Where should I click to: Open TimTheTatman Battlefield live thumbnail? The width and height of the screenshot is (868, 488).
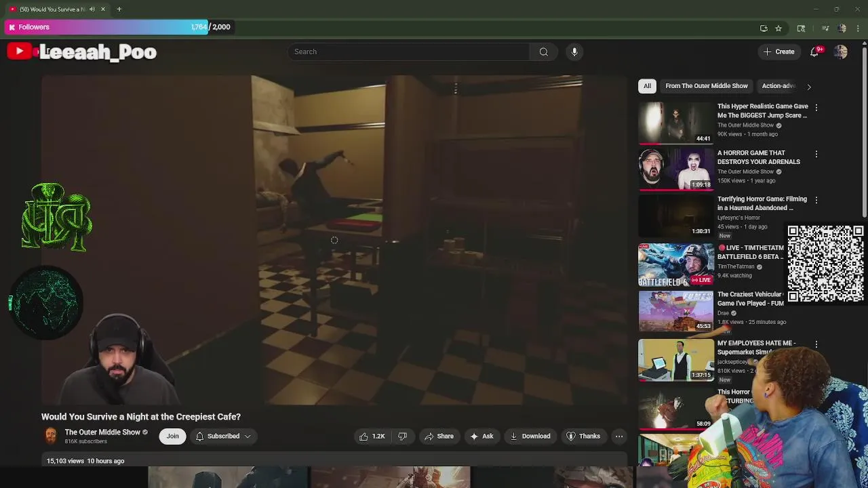[676, 265]
